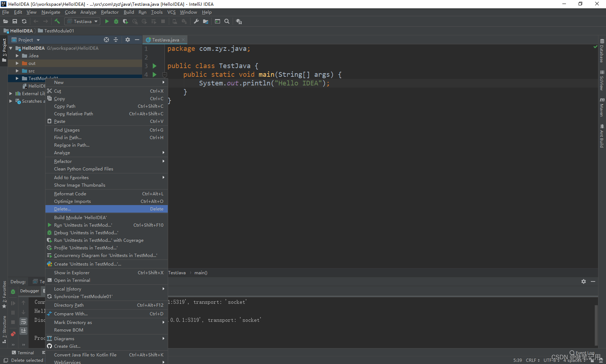Select Optimize Imports menu entry
This screenshot has width=606, height=364.
106,201
